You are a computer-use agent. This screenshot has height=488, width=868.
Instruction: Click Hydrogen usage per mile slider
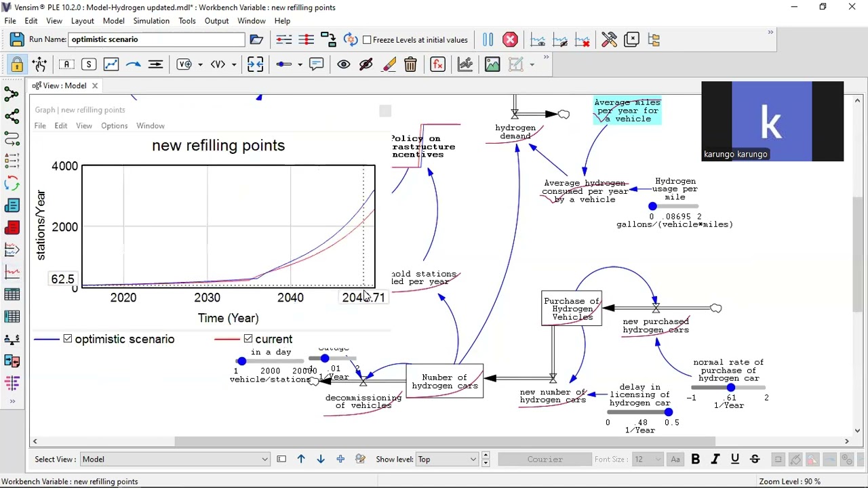pyautogui.click(x=674, y=206)
